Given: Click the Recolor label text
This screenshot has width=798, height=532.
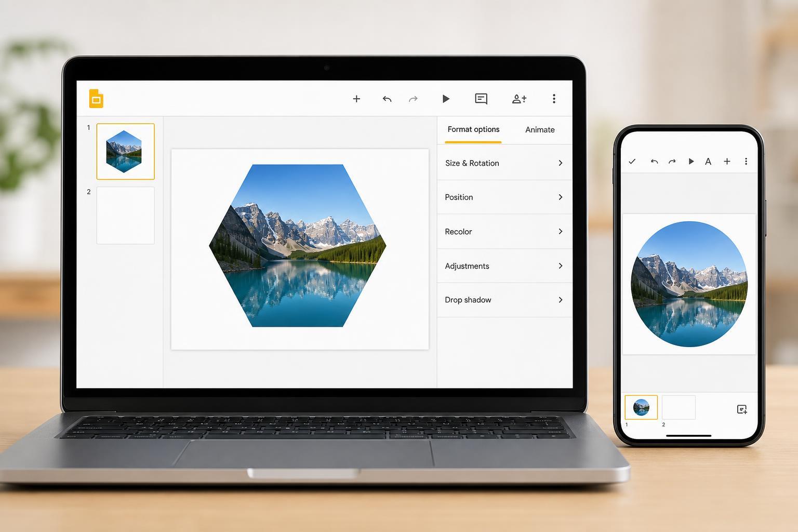Looking at the screenshot, I should point(458,232).
